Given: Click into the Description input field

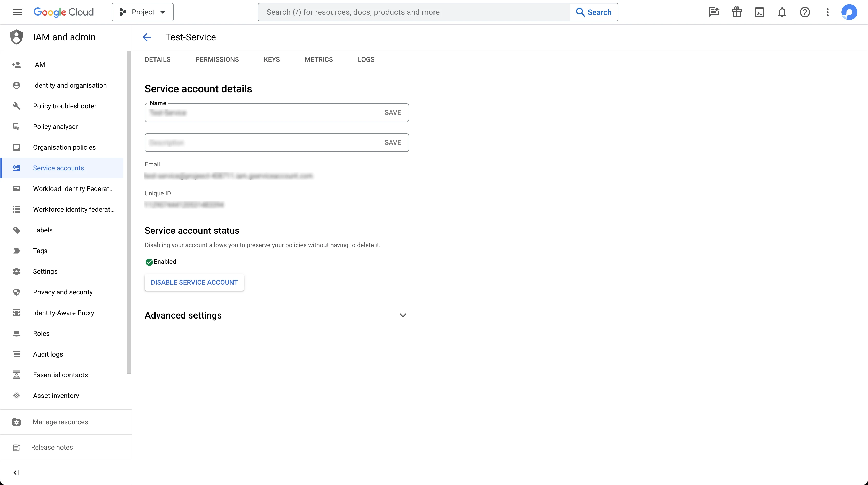Looking at the screenshot, I should [263, 143].
